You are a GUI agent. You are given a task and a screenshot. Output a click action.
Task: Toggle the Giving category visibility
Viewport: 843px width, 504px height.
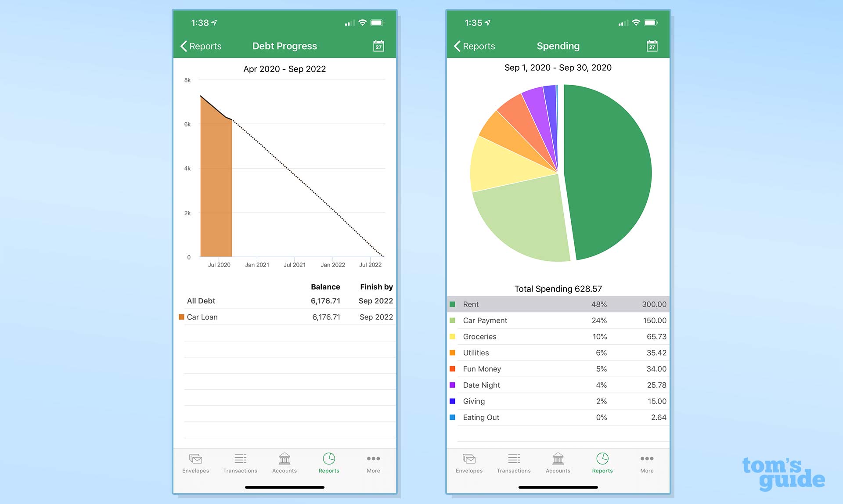453,401
